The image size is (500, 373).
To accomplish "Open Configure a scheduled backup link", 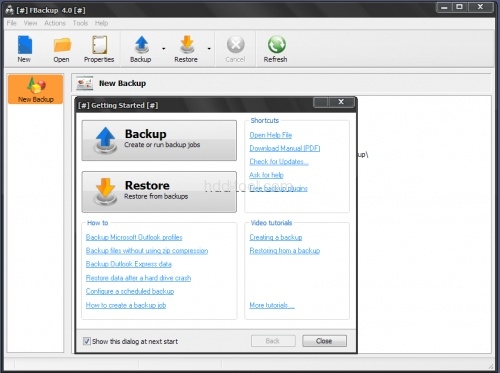I will click(x=130, y=291).
